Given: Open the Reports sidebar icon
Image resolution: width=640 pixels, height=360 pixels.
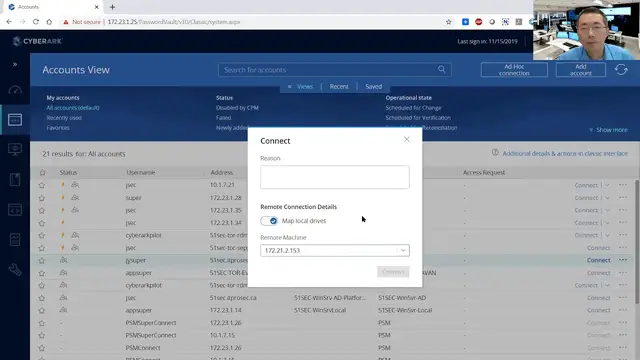Looking at the screenshot, I should point(15,240).
